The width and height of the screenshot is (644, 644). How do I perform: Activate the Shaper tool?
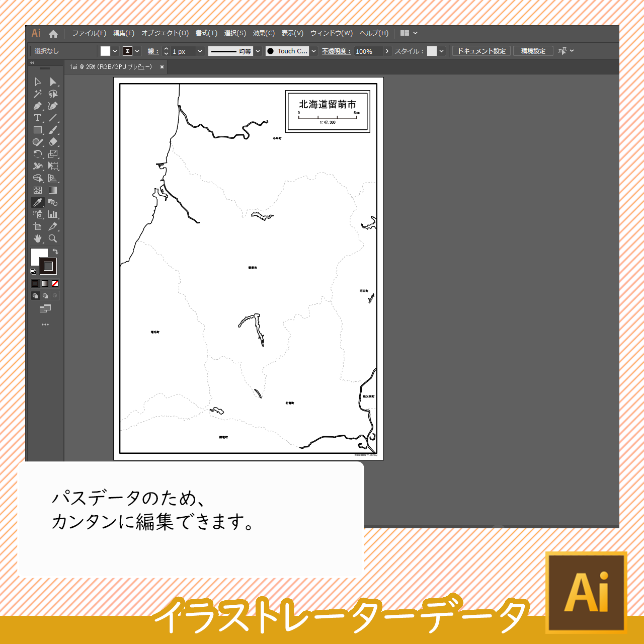tap(38, 142)
